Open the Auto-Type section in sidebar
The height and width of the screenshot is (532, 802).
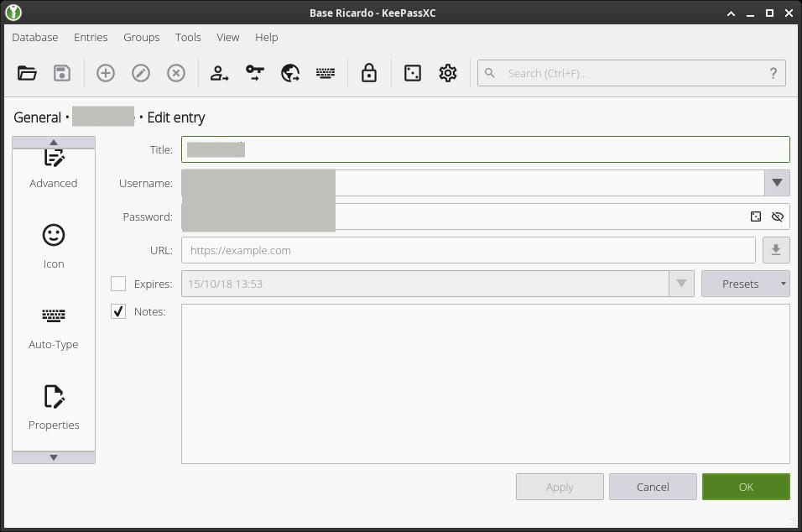(x=53, y=327)
